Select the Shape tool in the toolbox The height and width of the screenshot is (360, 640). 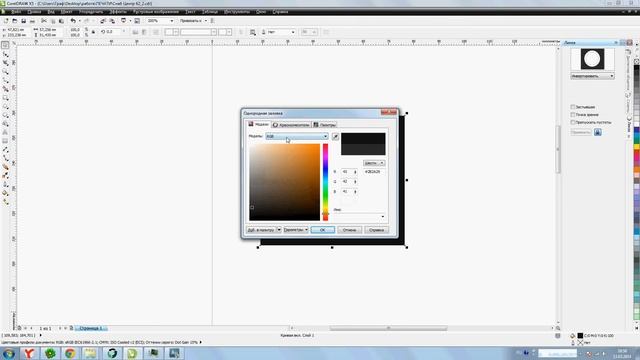[x=5, y=54]
